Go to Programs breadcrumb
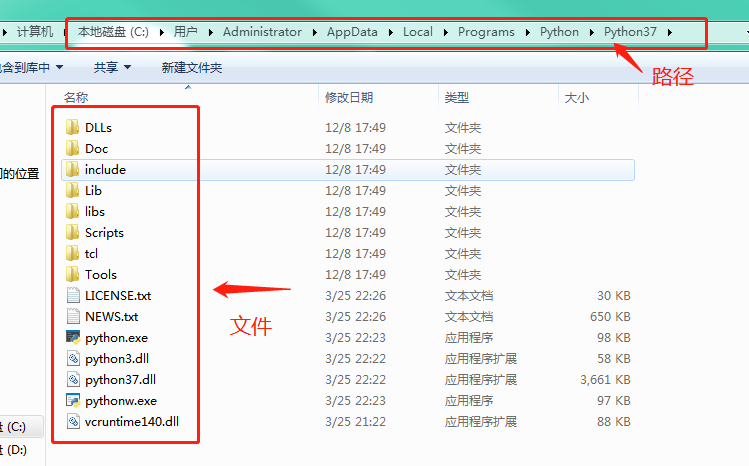 pyautogui.click(x=486, y=32)
